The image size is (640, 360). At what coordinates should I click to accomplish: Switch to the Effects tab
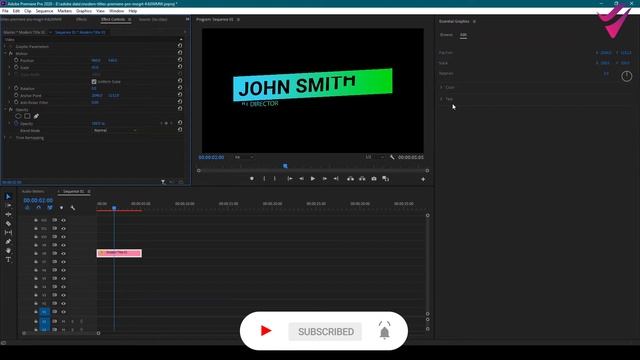[x=81, y=19]
